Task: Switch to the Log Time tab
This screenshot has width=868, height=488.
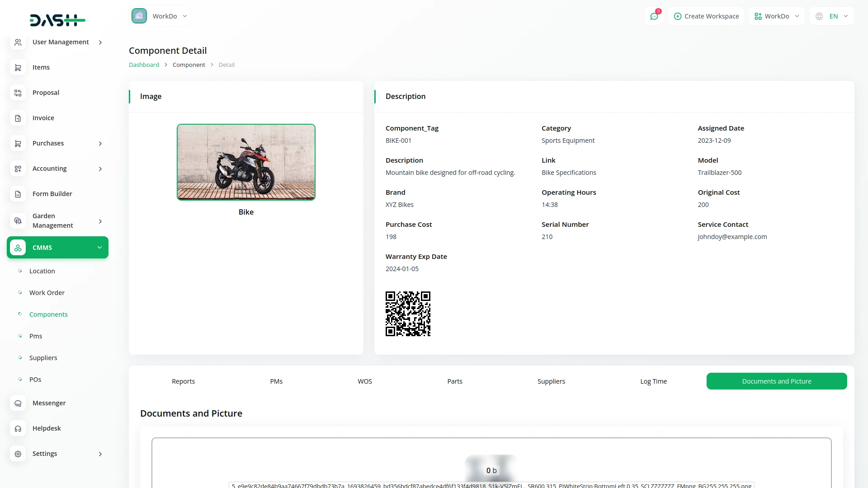Action: (653, 381)
